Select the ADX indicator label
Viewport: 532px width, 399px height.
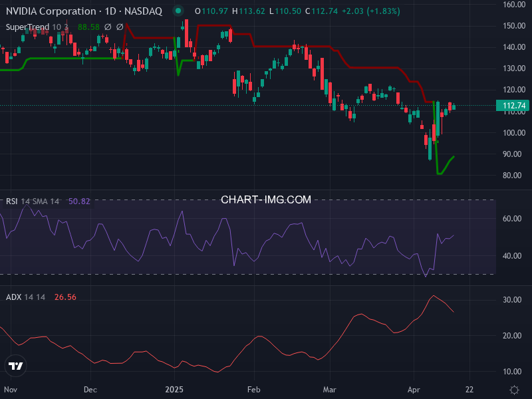click(13, 297)
